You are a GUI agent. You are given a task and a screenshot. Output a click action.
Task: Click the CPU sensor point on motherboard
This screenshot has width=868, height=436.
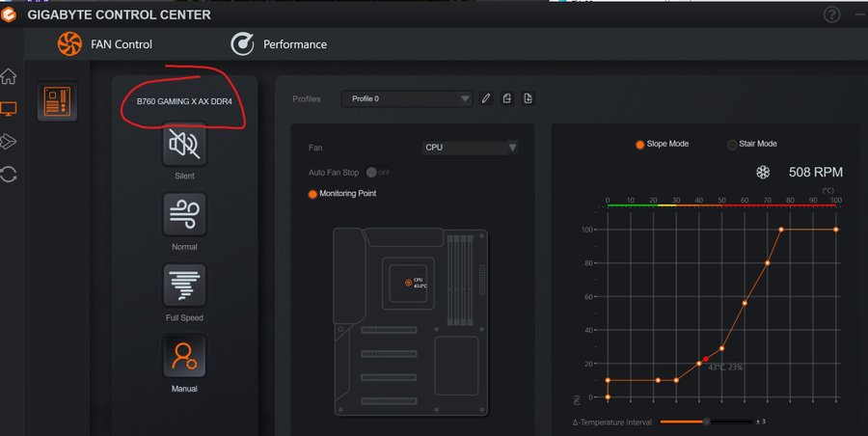tap(409, 283)
